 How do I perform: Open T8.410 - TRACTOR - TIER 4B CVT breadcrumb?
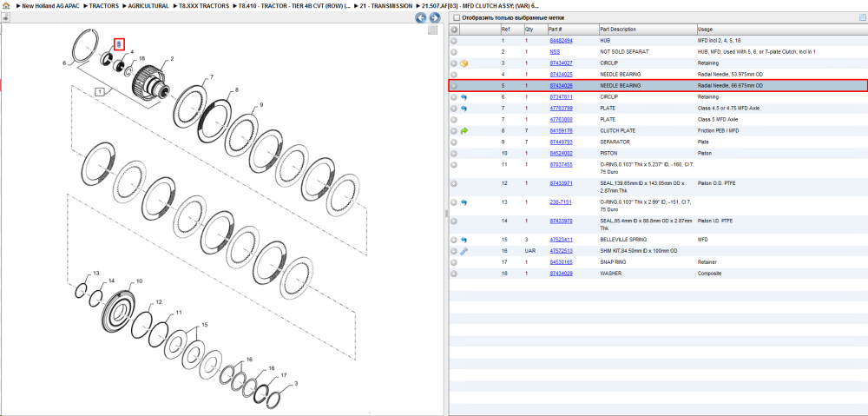(294, 5)
